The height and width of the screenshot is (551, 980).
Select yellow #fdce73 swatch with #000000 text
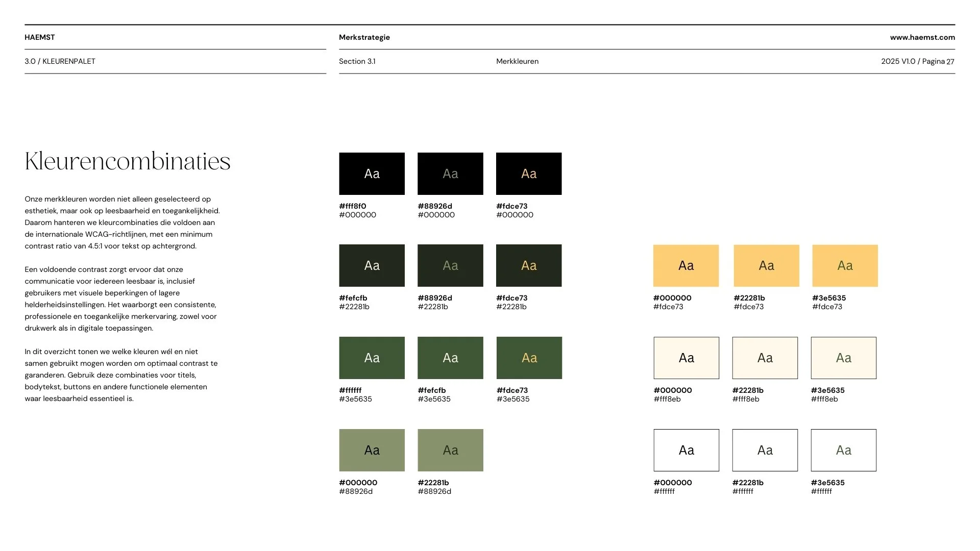click(686, 265)
